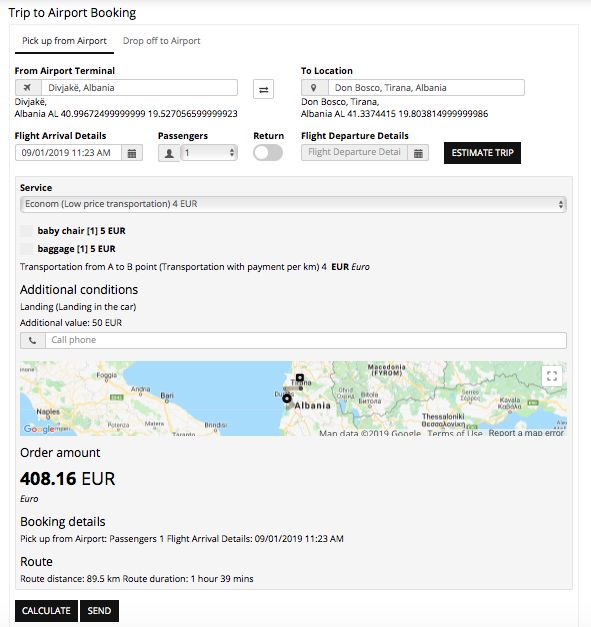591x627 pixels.
Task: Click the person icon next to Passengers
Action: 169,153
